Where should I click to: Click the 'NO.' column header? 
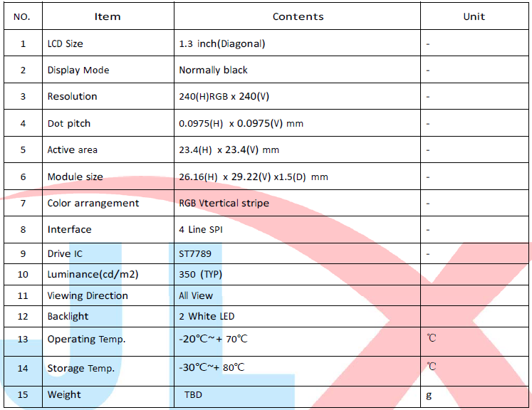[23, 16]
